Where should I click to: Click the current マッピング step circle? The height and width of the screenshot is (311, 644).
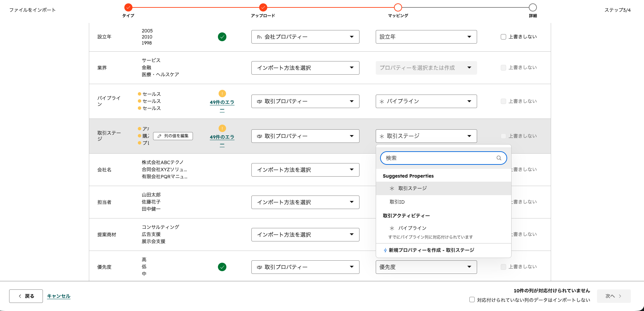pos(398,7)
